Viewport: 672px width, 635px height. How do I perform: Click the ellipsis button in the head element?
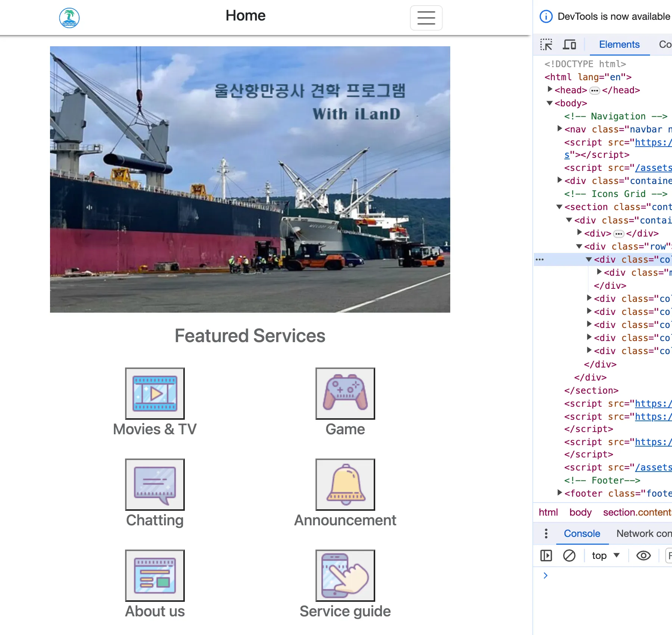pos(595,91)
